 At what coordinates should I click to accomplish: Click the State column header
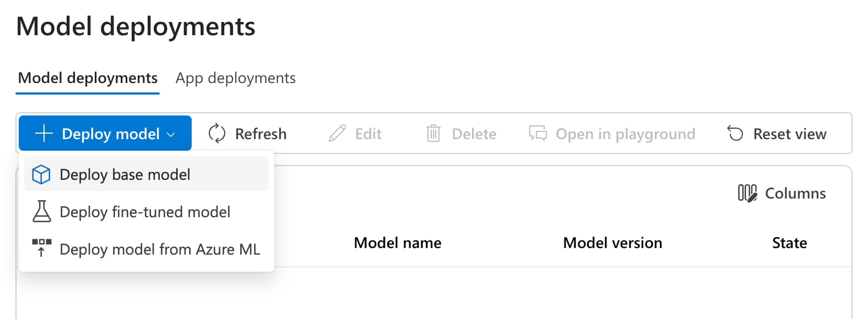pos(789,243)
